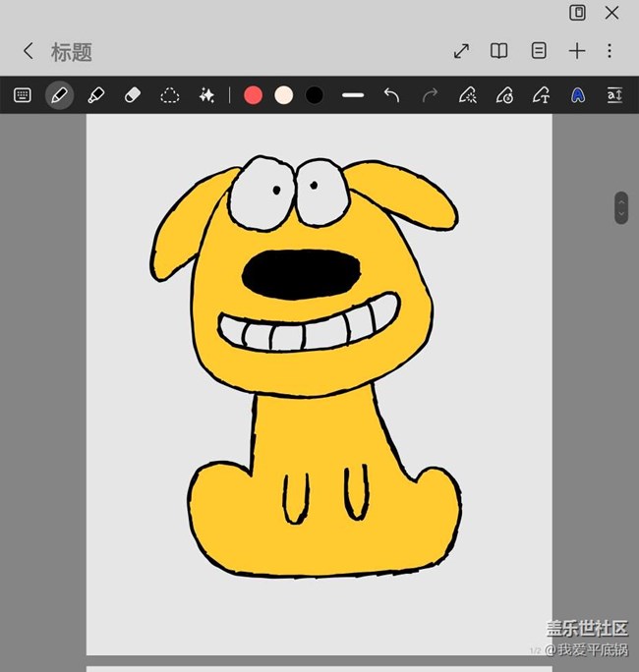Select the Highlighter tool
Screen dimensions: 639x672
(96, 95)
